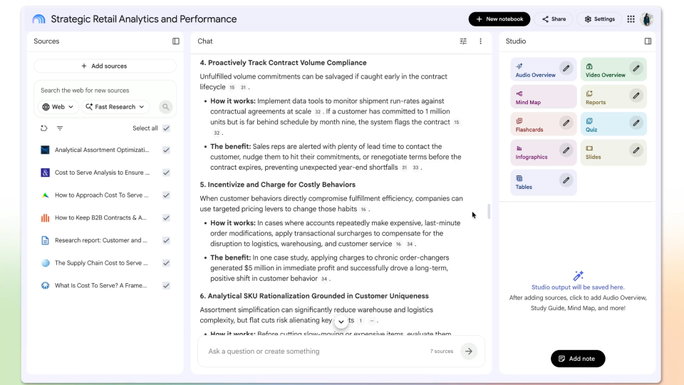
Task: Uncheck The Supply Chain Cost to Serve
Action: coord(166,263)
